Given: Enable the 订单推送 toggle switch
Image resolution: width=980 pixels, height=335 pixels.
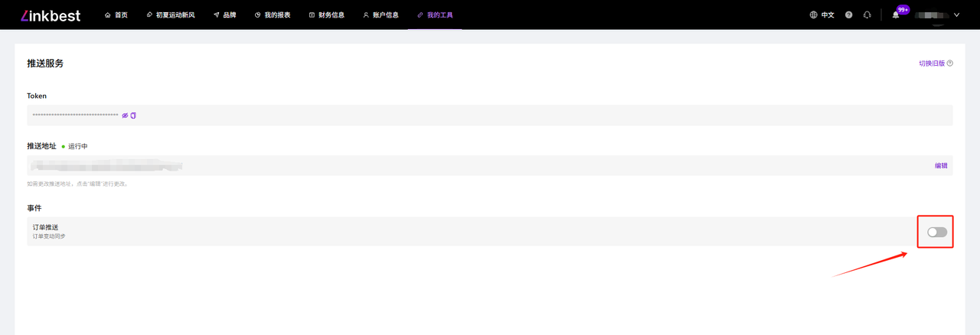Looking at the screenshot, I should coord(937,233).
